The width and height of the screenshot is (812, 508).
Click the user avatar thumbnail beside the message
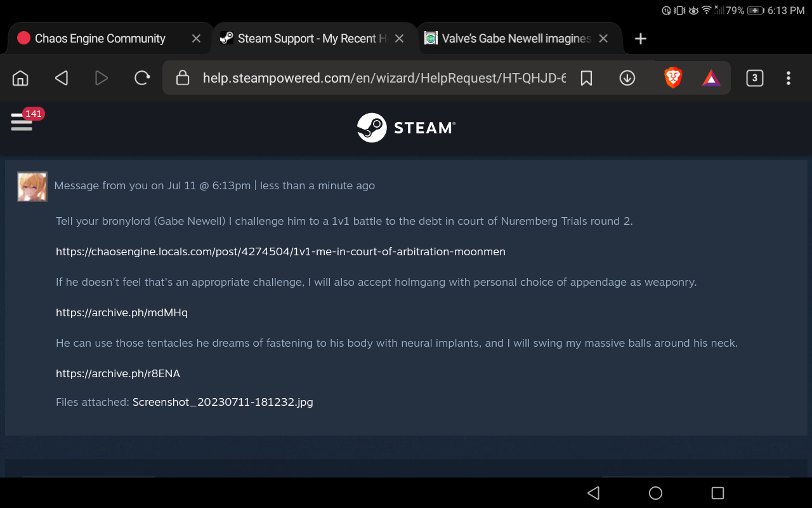pyautogui.click(x=32, y=187)
